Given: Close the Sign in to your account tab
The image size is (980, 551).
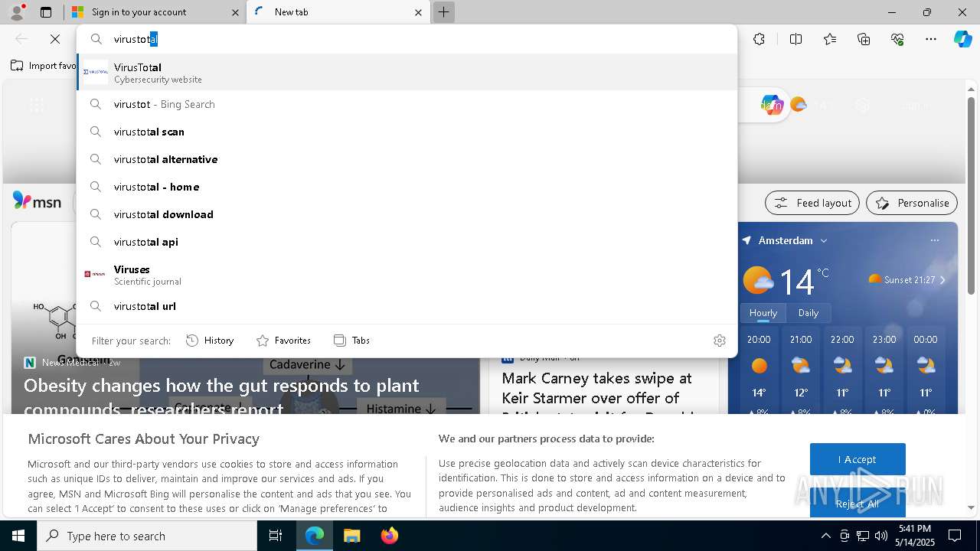Looking at the screenshot, I should click(235, 12).
